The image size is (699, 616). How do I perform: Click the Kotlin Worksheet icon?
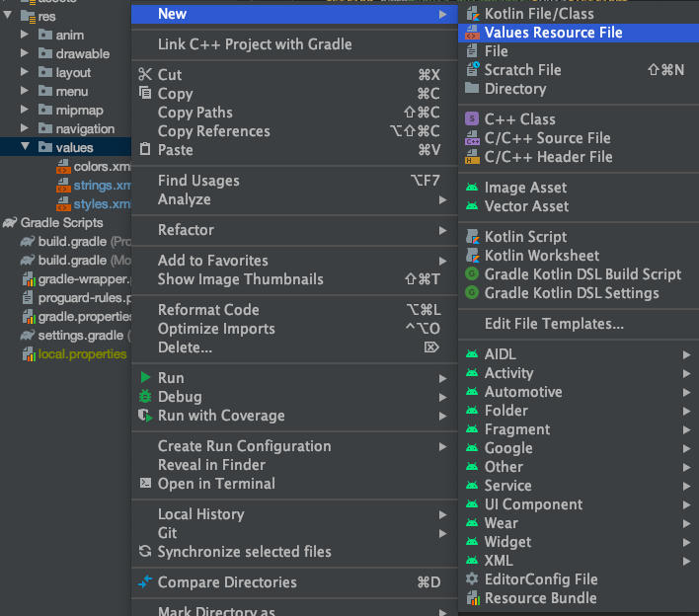pyautogui.click(x=472, y=256)
